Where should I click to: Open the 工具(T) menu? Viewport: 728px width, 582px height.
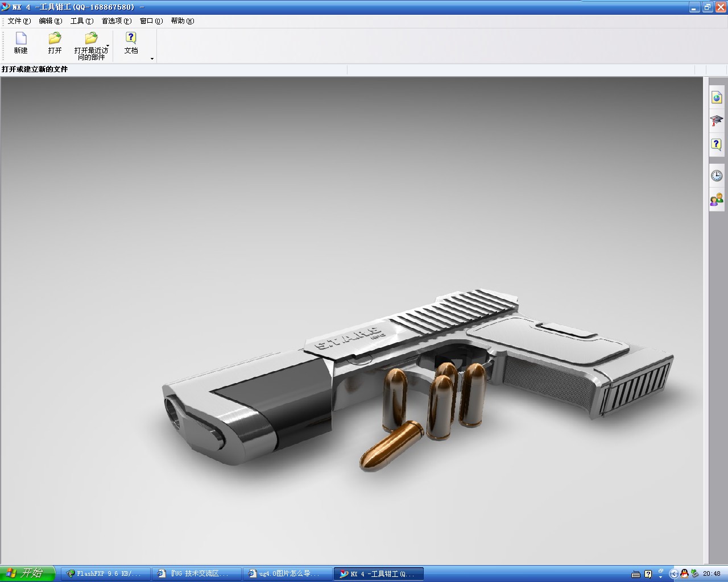[82, 21]
